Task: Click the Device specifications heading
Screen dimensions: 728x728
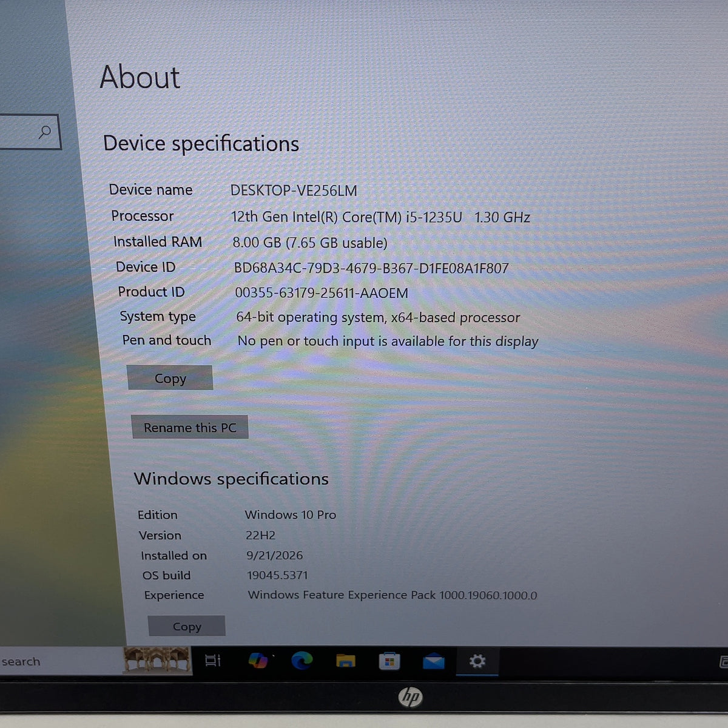Action: tap(201, 144)
